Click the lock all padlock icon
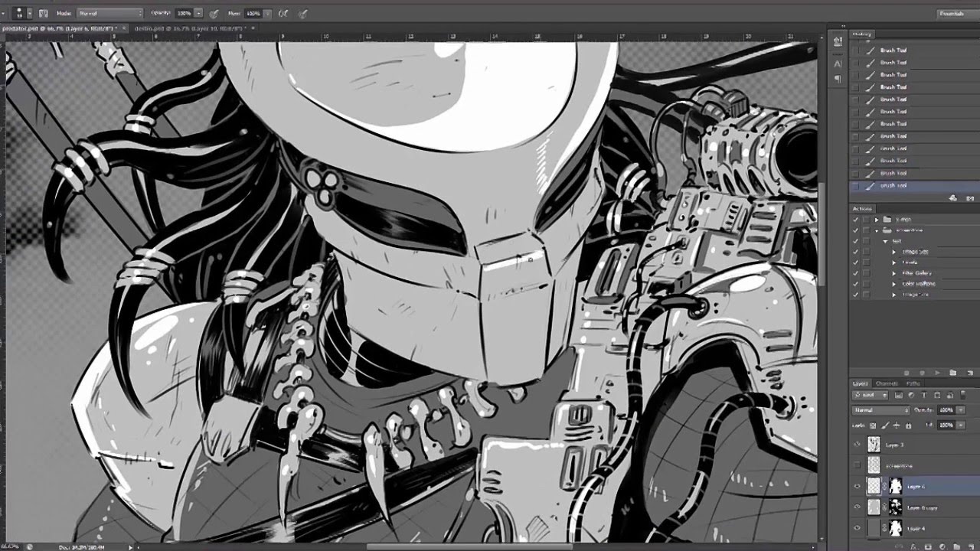Screen dimensions: 980x551 [908, 425]
